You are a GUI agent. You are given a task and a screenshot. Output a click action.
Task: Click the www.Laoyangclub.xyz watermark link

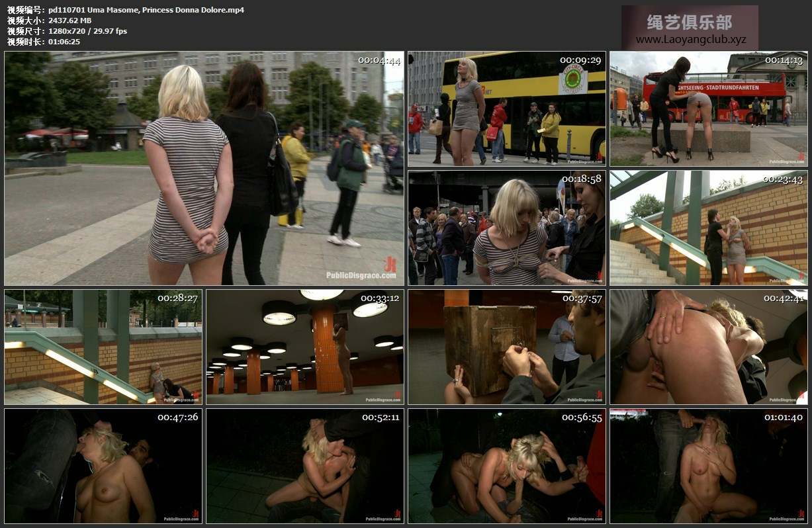coord(690,40)
